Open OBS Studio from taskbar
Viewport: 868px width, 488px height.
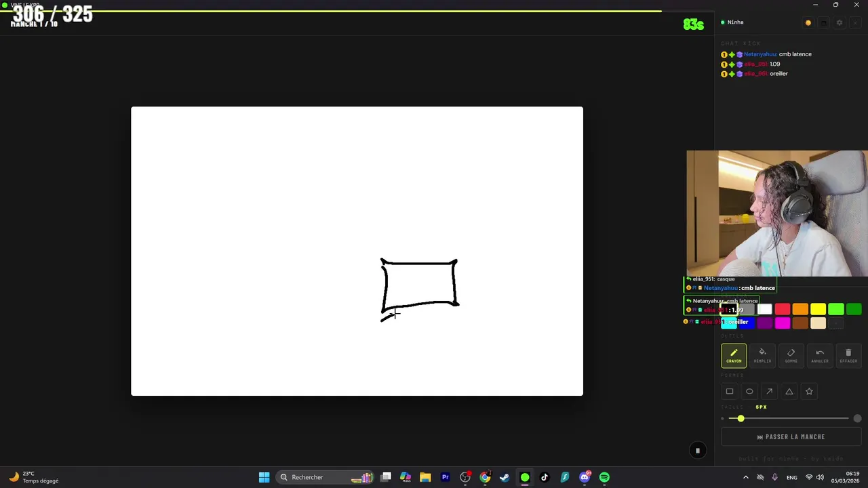(x=465, y=477)
